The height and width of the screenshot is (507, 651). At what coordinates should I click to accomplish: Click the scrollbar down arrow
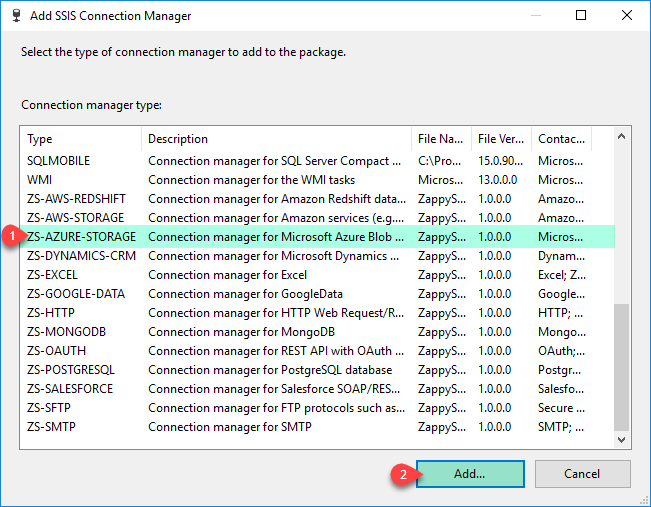(x=622, y=440)
